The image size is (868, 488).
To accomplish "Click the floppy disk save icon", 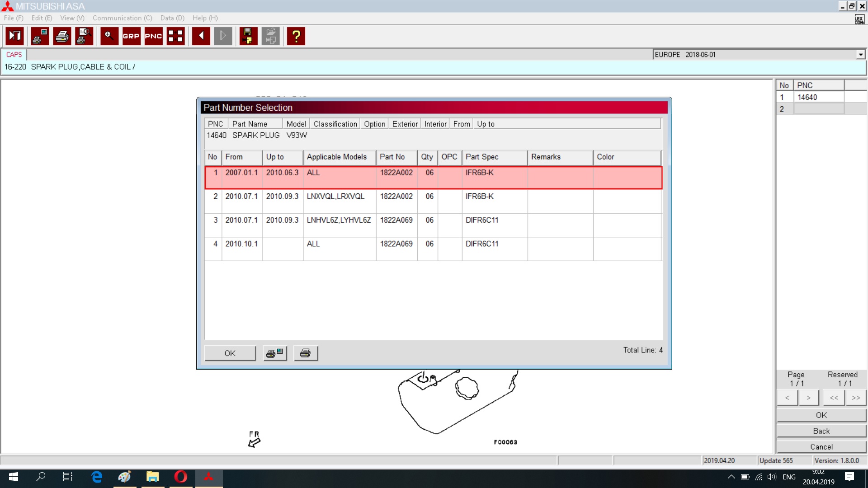I will [248, 36].
